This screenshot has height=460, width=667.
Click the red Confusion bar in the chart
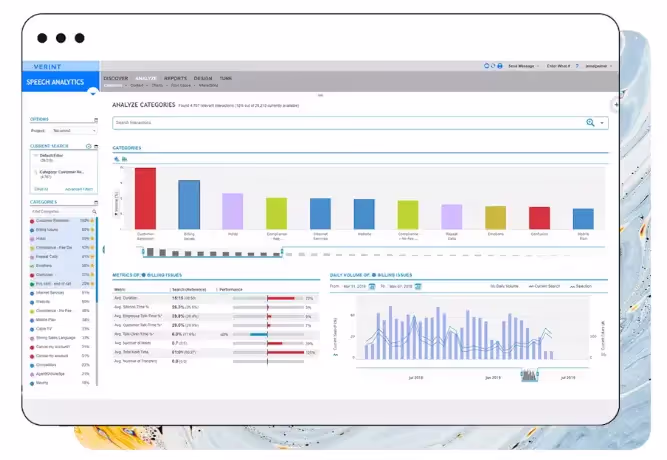point(539,218)
